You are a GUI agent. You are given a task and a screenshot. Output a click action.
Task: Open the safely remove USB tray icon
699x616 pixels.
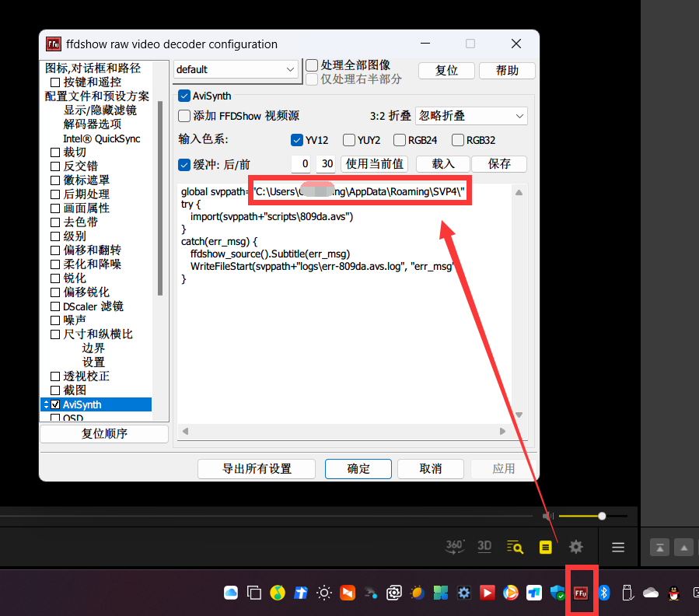627,593
